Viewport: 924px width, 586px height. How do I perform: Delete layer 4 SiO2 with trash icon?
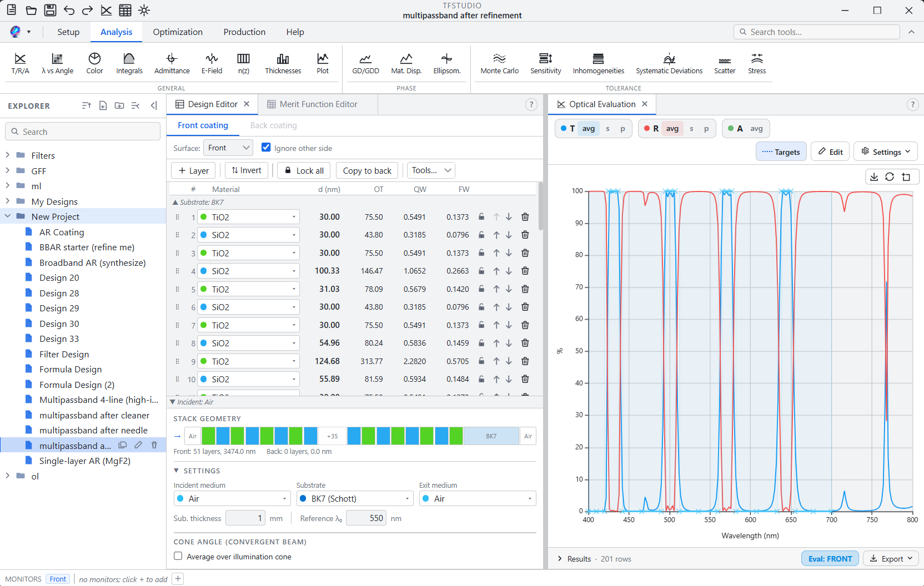tap(525, 271)
